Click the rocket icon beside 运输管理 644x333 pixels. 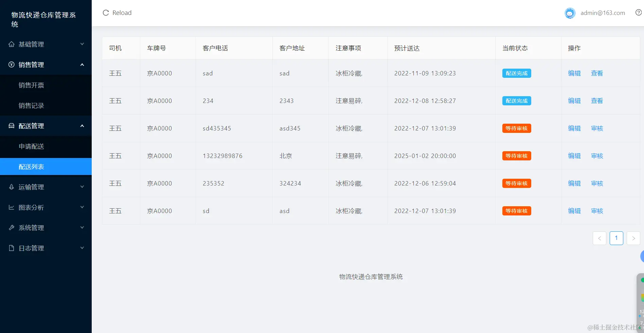click(x=12, y=187)
